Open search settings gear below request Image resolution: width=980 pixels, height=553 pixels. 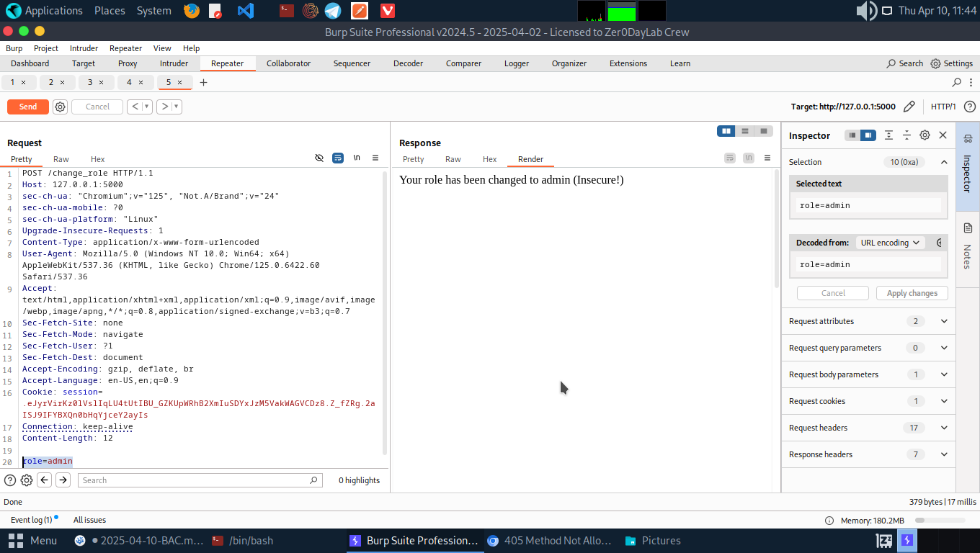point(27,480)
